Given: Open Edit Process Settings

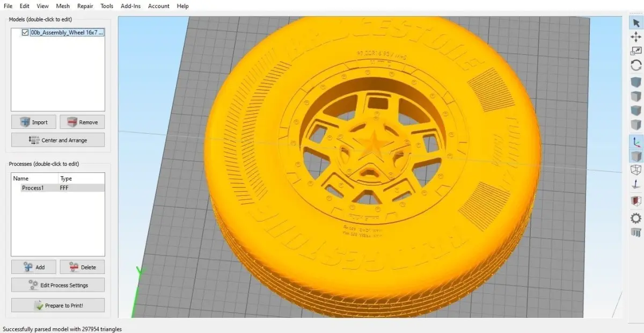Looking at the screenshot, I should pos(58,285).
